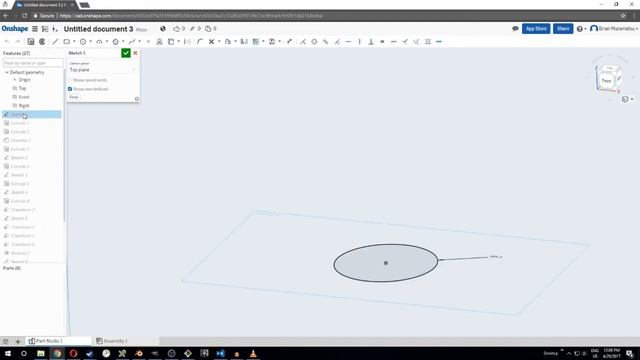Image resolution: width=640 pixels, height=360 pixels.
Task: Click the Onshape logo link
Action: [15, 29]
